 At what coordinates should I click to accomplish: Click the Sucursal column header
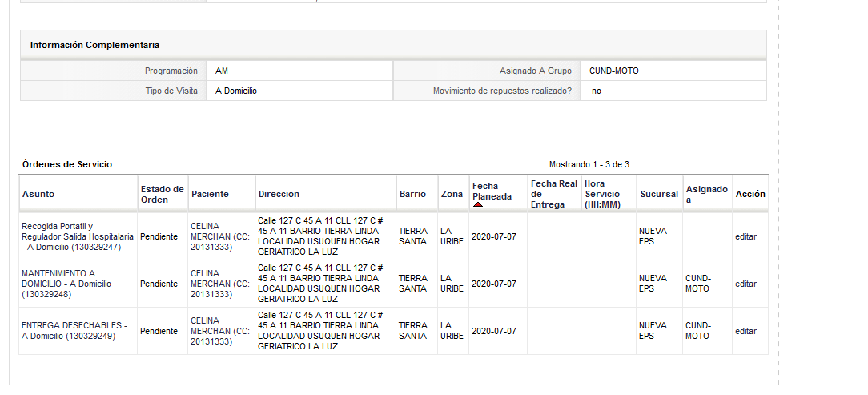[x=659, y=194]
